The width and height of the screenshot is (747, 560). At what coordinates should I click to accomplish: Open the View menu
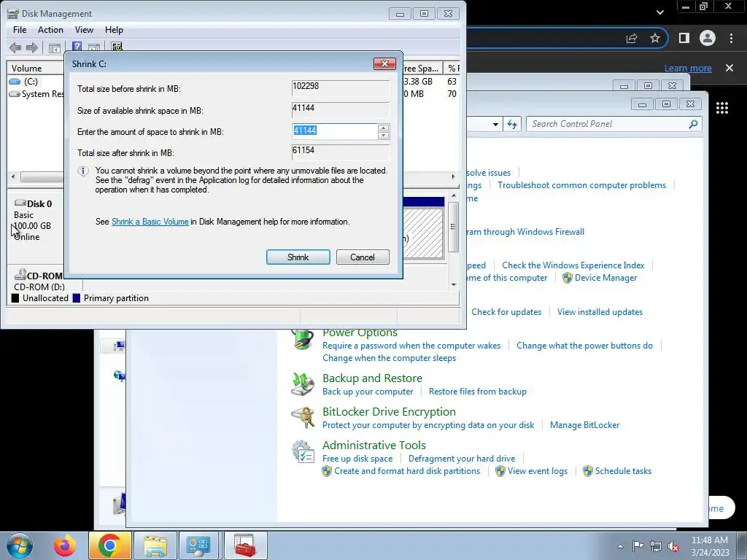click(84, 29)
